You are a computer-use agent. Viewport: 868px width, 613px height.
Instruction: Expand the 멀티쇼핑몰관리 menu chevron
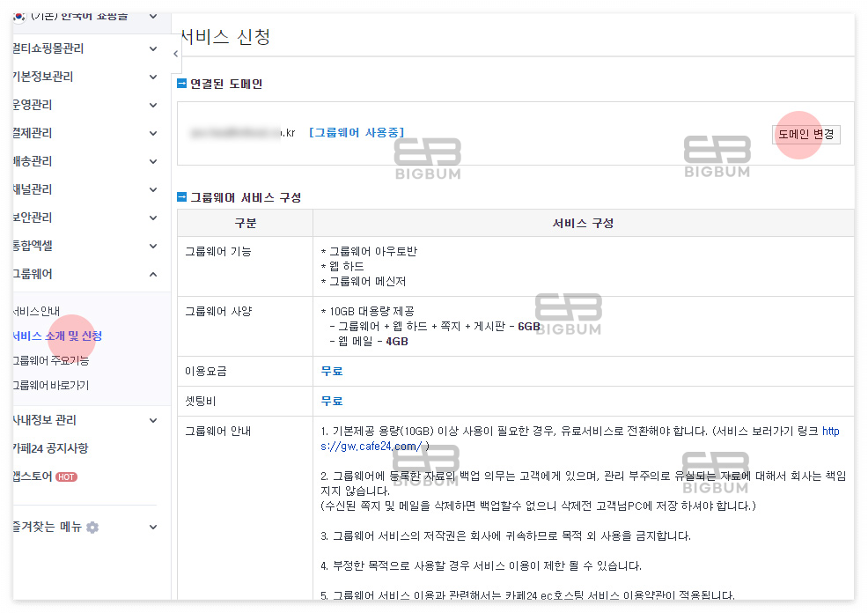point(153,48)
